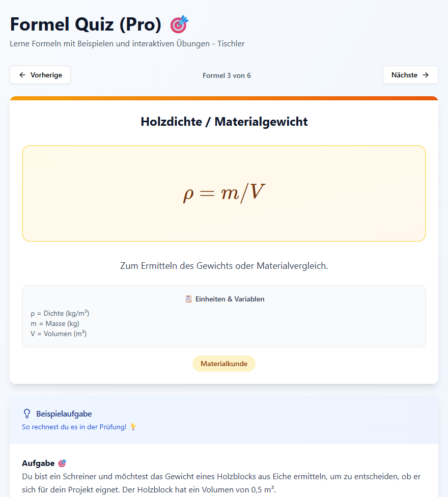The height and width of the screenshot is (497, 448).
Task: Click the ρ = m/V formula box
Action: tap(224, 194)
